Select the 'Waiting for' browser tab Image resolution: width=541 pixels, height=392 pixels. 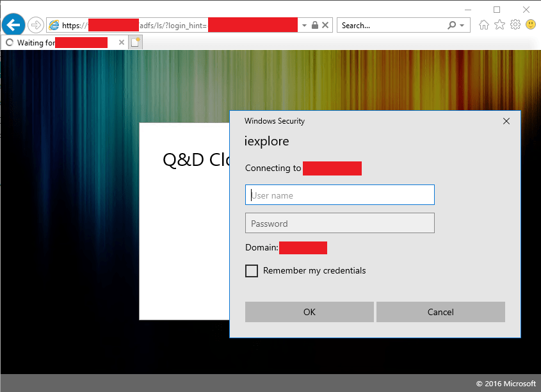pos(58,42)
